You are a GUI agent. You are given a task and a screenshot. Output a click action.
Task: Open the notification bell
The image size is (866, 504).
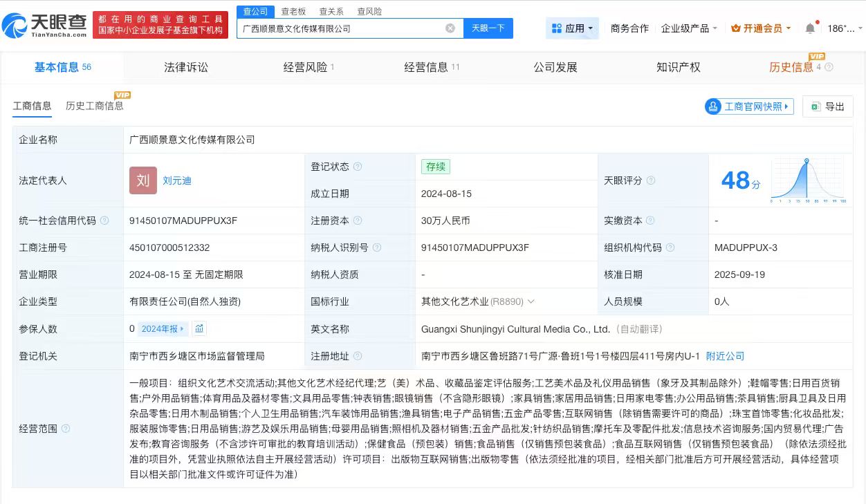(x=810, y=28)
